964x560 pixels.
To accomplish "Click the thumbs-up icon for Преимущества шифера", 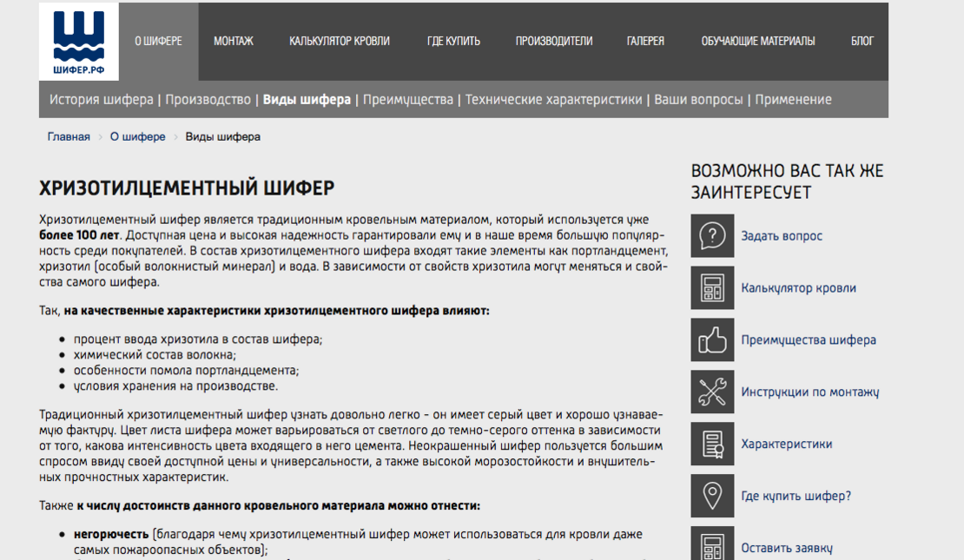I will point(712,340).
